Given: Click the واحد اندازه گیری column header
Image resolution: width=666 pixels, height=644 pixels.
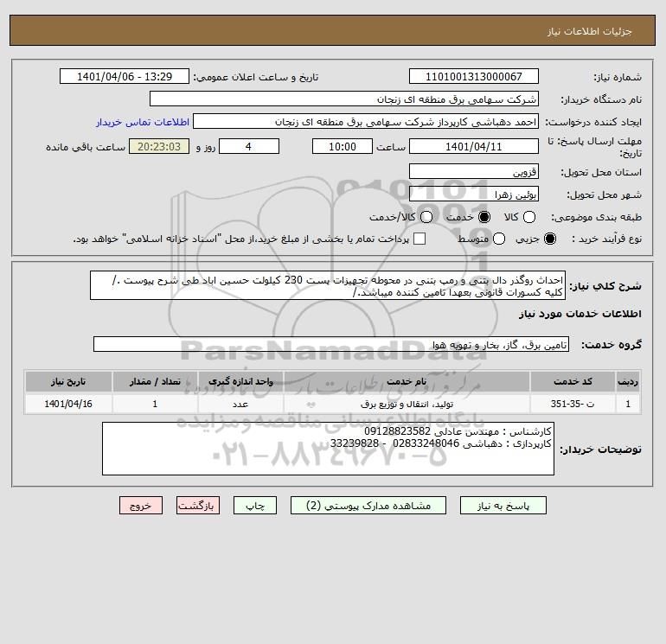Looking at the screenshot, I should 240,381.
